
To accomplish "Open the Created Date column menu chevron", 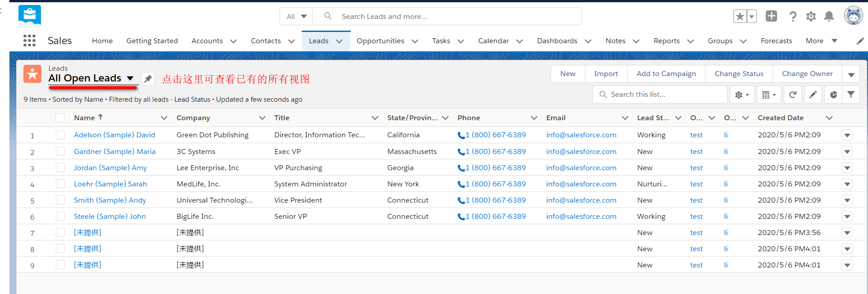I will click(x=829, y=118).
